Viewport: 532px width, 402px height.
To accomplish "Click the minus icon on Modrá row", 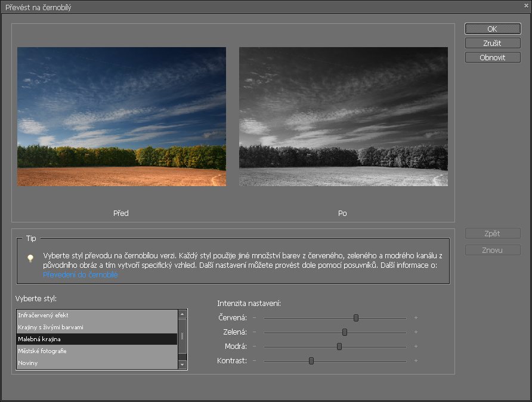I will coord(254,347).
